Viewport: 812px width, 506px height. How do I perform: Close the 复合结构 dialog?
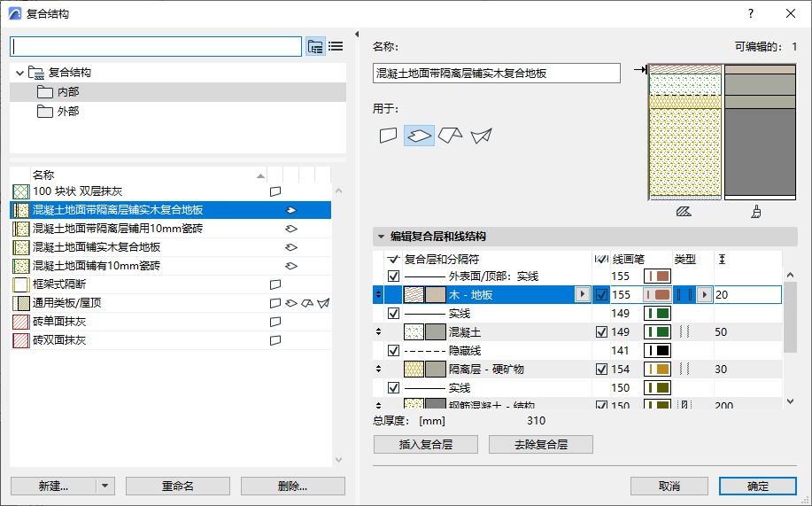pyautogui.click(x=791, y=13)
